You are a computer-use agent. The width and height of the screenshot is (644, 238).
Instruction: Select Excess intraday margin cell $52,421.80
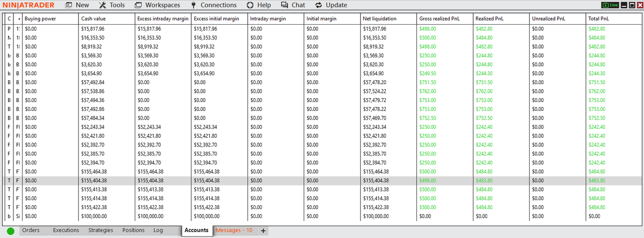pos(163,136)
